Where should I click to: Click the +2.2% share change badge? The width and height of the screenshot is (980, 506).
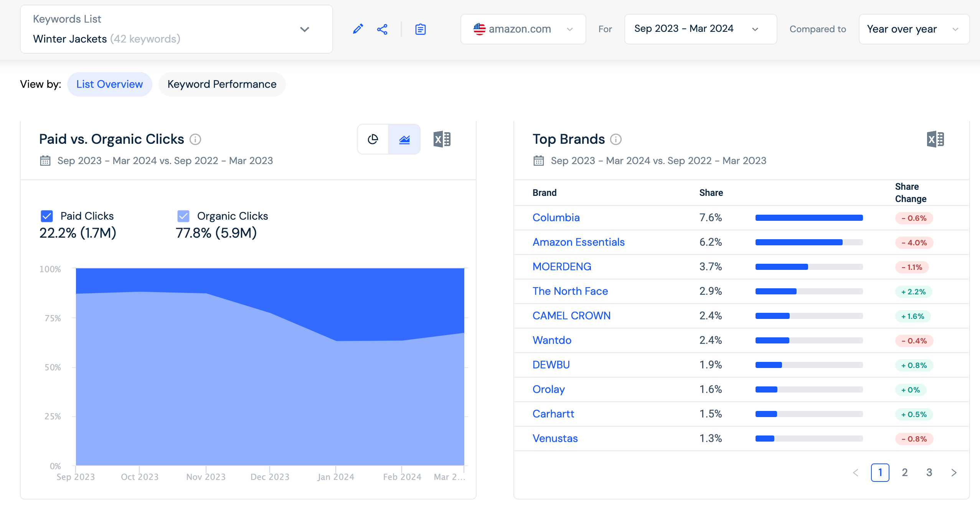tap(913, 292)
